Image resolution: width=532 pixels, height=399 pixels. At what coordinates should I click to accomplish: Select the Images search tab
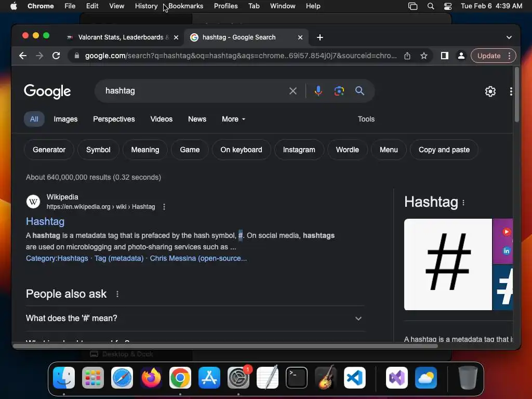(x=65, y=119)
